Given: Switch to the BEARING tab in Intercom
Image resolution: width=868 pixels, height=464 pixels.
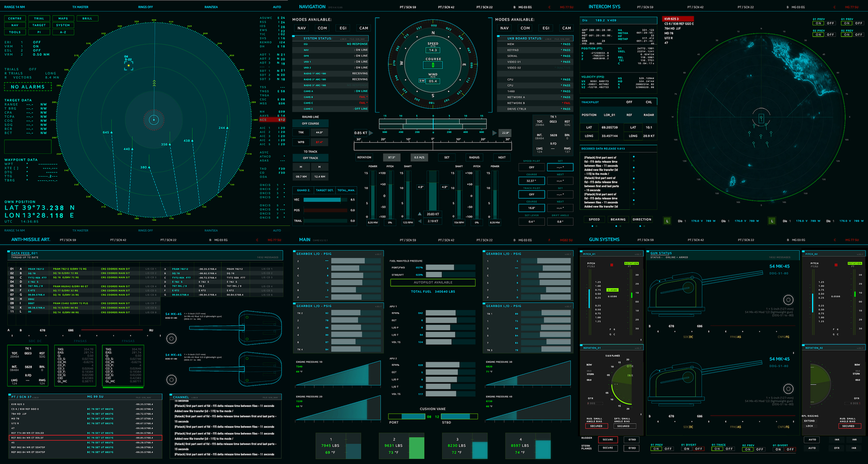Looking at the screenshot, I should (x=618, y=219).
